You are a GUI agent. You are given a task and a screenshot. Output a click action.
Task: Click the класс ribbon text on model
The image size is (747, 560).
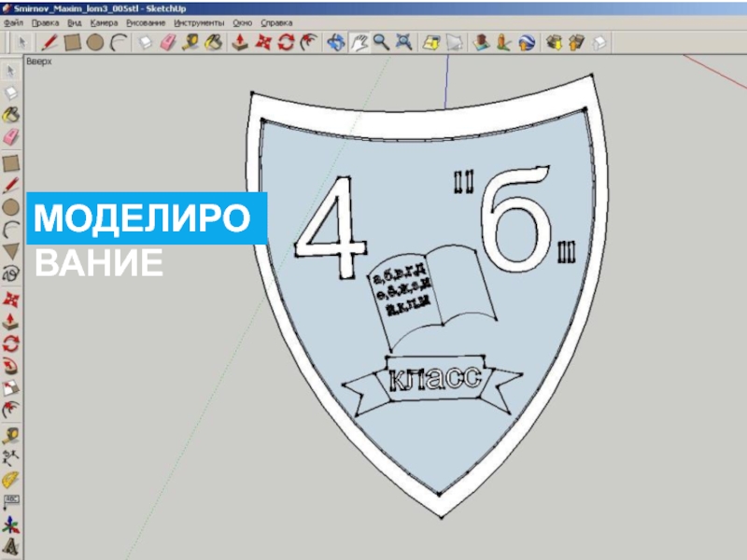click(x=435, y=379)
